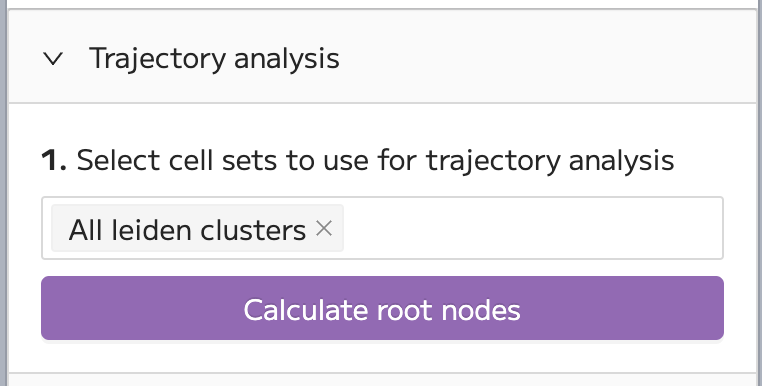Click right end of cell sets selector
Image resolution: width=762 pixels, height=386 pixels.
click(x=700, y=228)
